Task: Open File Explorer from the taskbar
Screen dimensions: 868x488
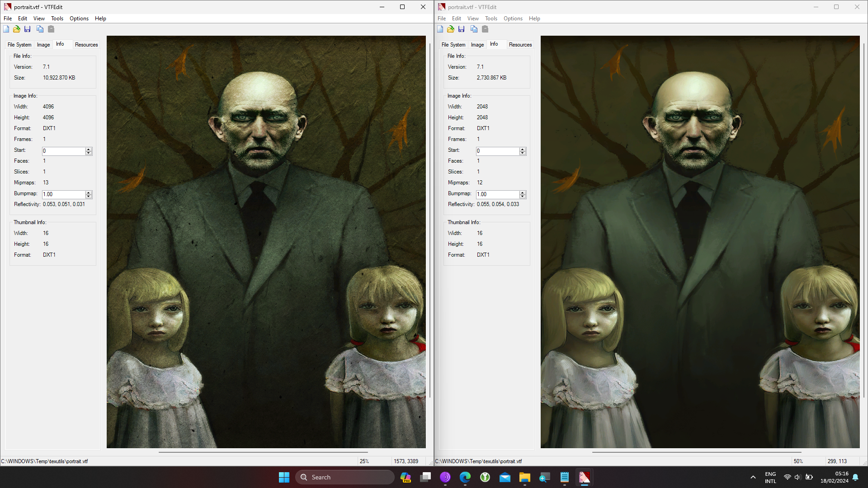Action: pos(524,477)
